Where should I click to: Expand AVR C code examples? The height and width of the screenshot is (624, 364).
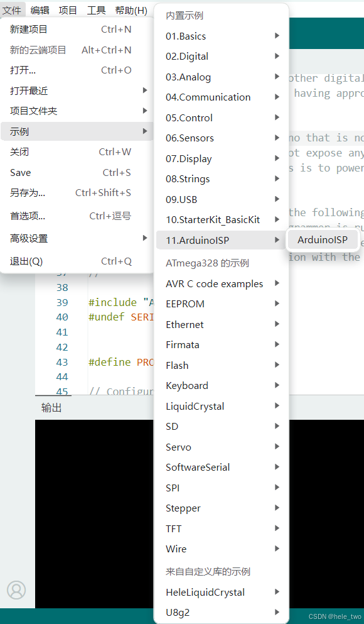tap(222, 284)
